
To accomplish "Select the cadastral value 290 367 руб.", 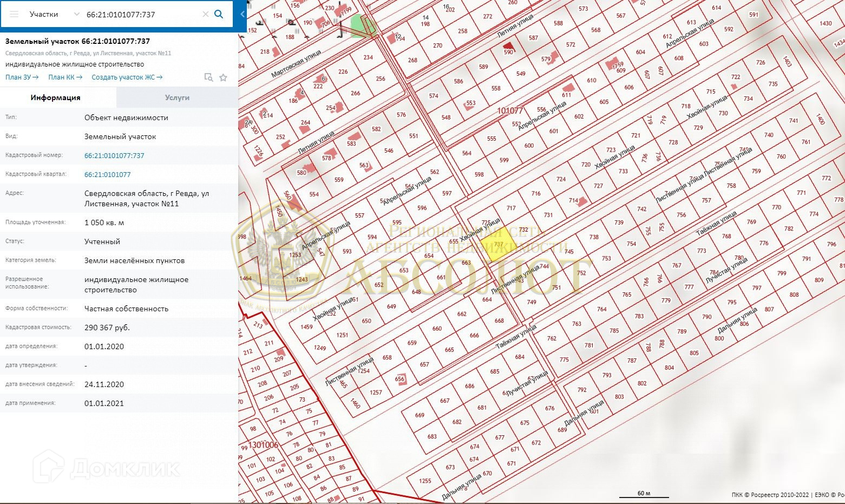I will coord(107,328).
